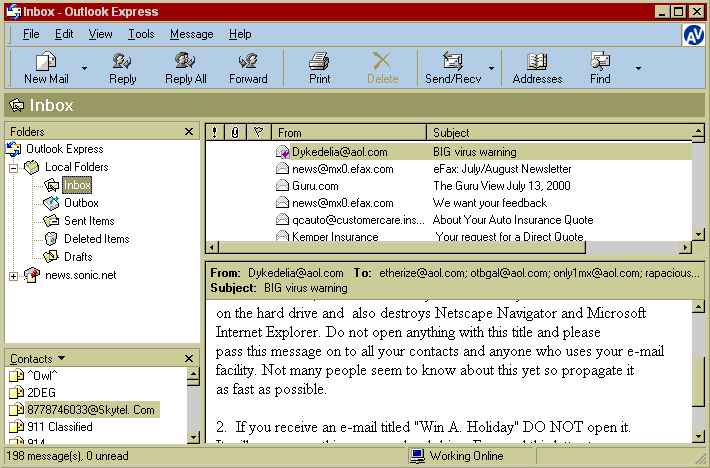Sort by Attachment column header
Screen dimensions: 710x468
pyautogui.click(x=235, y=132)
